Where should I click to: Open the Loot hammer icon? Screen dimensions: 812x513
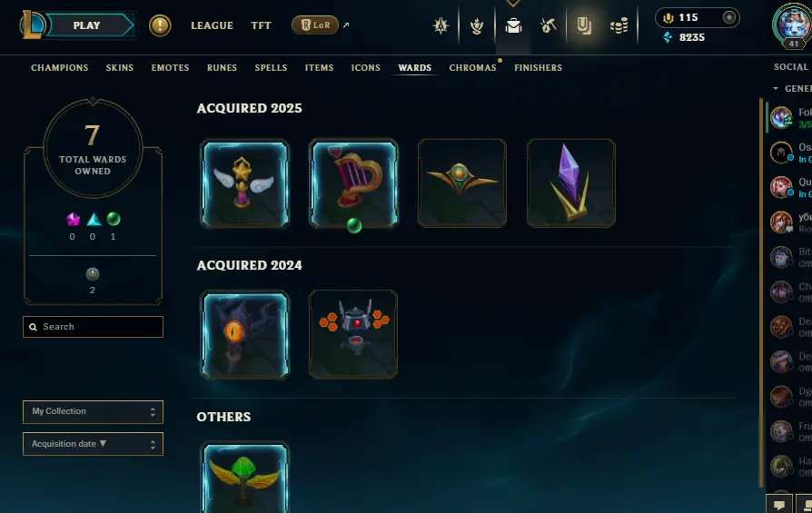(548, 25)
